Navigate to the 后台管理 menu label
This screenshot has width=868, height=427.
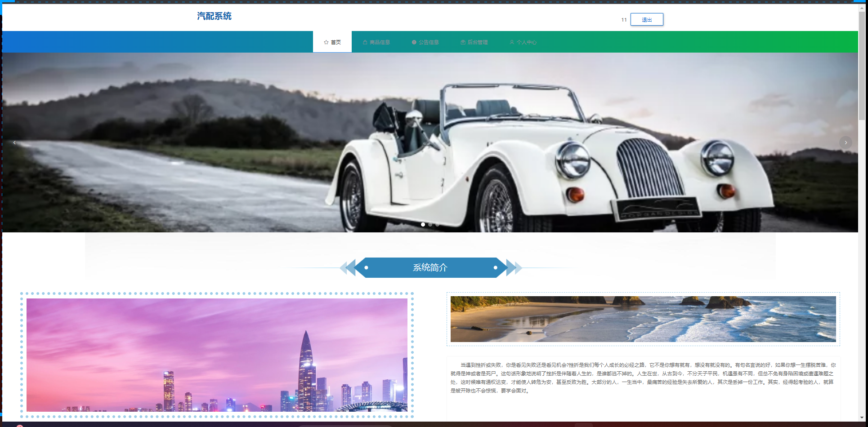[478, 42]
